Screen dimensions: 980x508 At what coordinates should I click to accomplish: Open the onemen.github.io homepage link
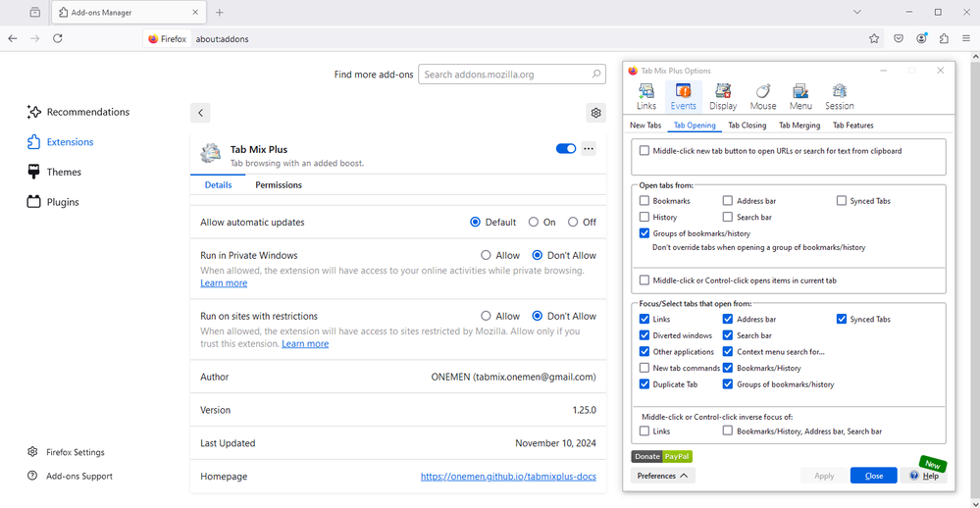tap(508, 477)
